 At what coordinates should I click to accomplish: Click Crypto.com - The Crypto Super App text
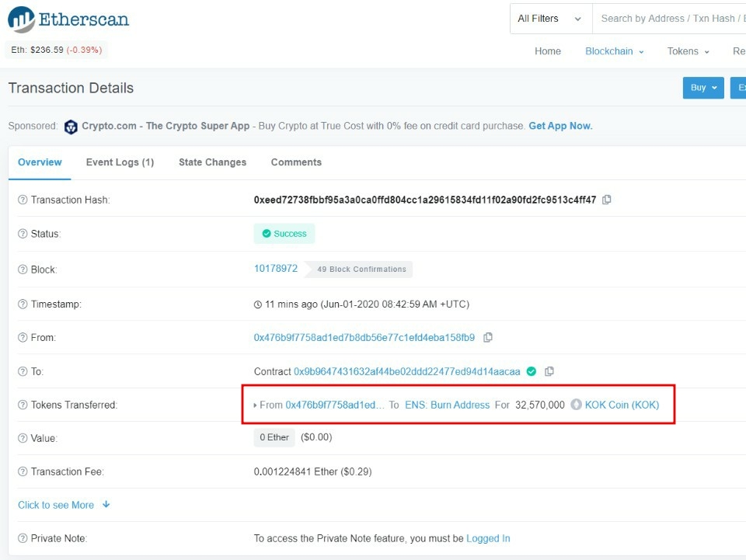click(x=166, y=126)
